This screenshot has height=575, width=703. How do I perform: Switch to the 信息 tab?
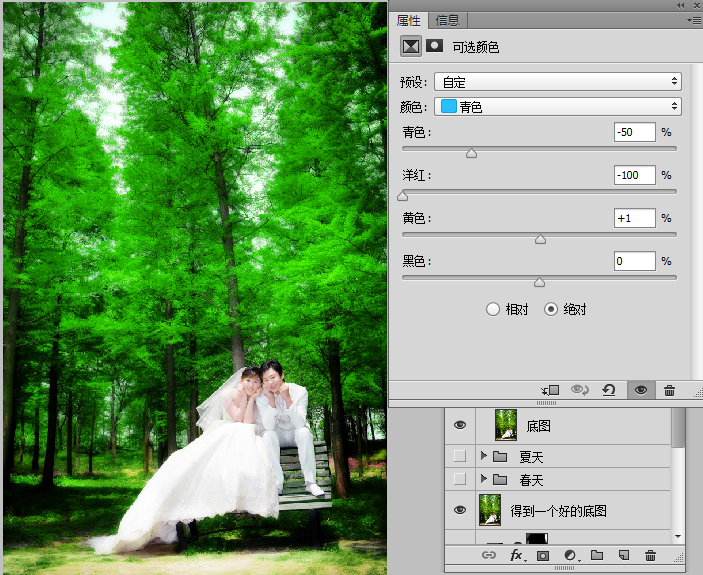447,21
